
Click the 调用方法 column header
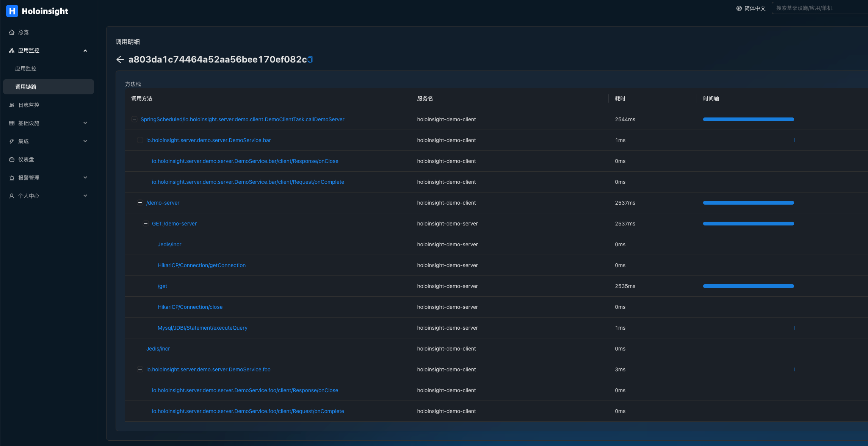pos(142,99)
